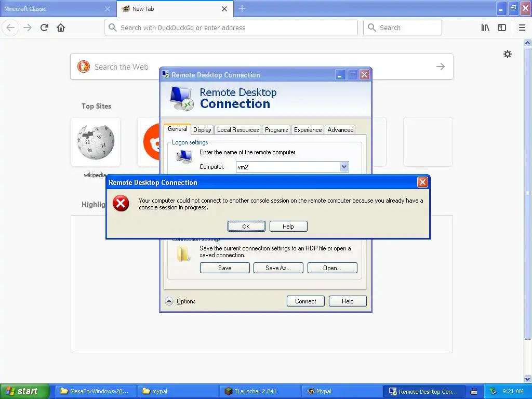Minimize the Mypal browser window

[501, 8]
